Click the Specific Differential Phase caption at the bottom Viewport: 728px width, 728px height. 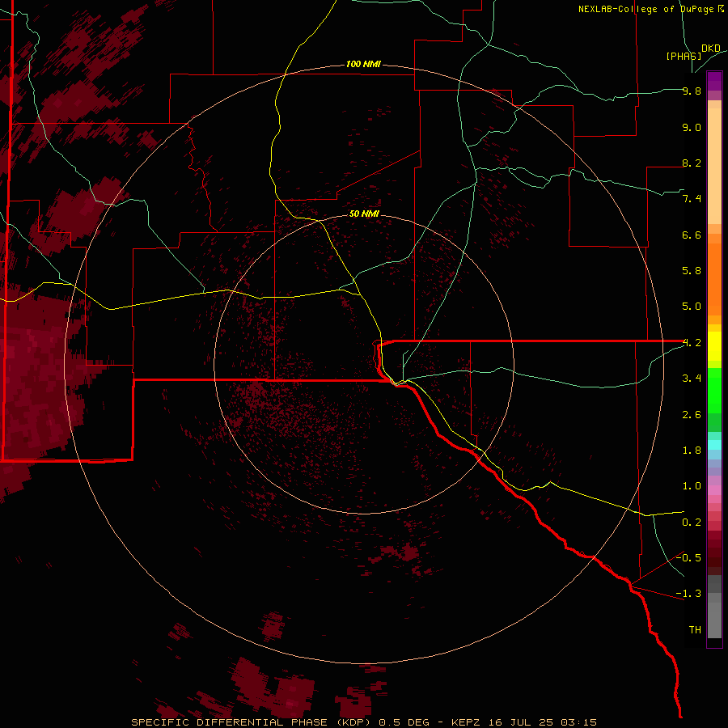pos(364,722)
